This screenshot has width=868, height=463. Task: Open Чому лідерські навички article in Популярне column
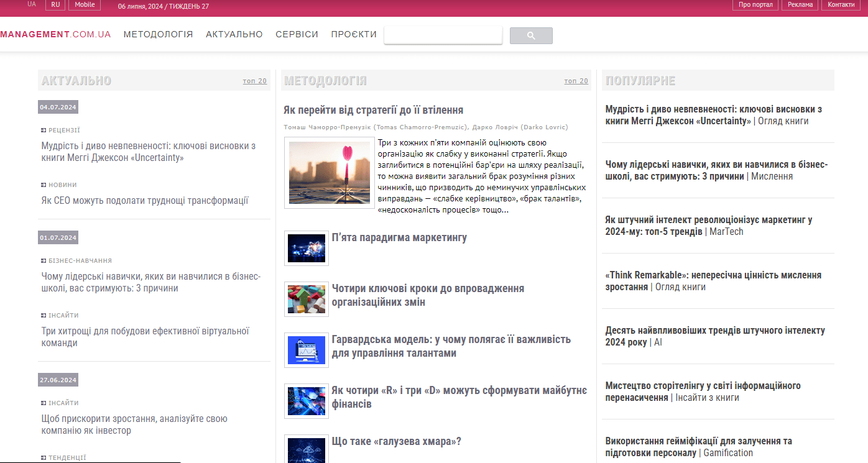coord(716,170)
